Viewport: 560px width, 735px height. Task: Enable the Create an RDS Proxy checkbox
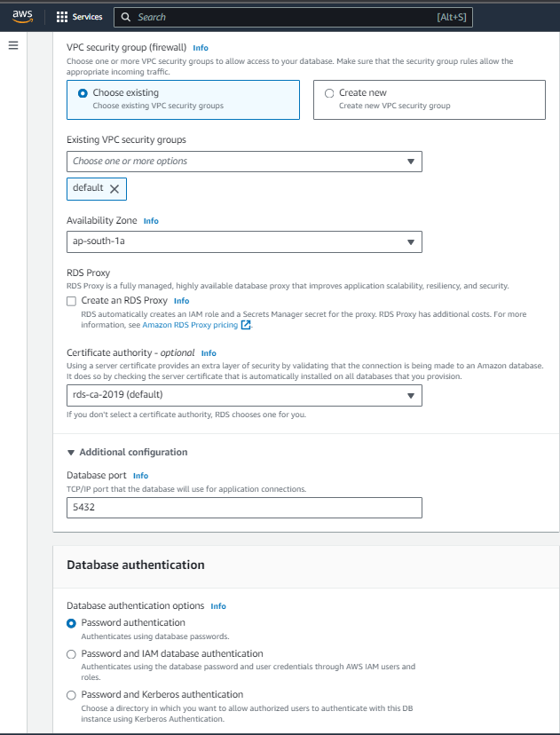point(72,301)
